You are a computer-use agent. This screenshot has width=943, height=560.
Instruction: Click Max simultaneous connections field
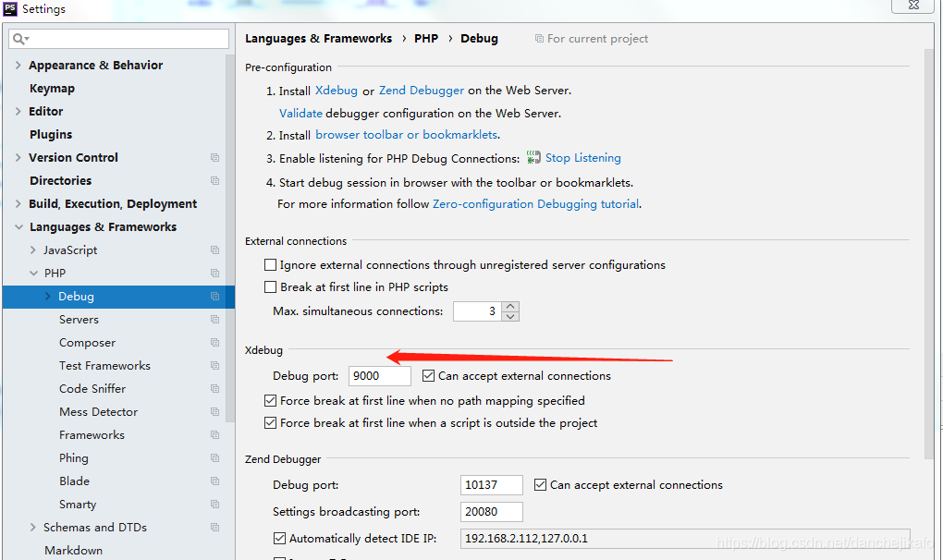click(478, 311)
